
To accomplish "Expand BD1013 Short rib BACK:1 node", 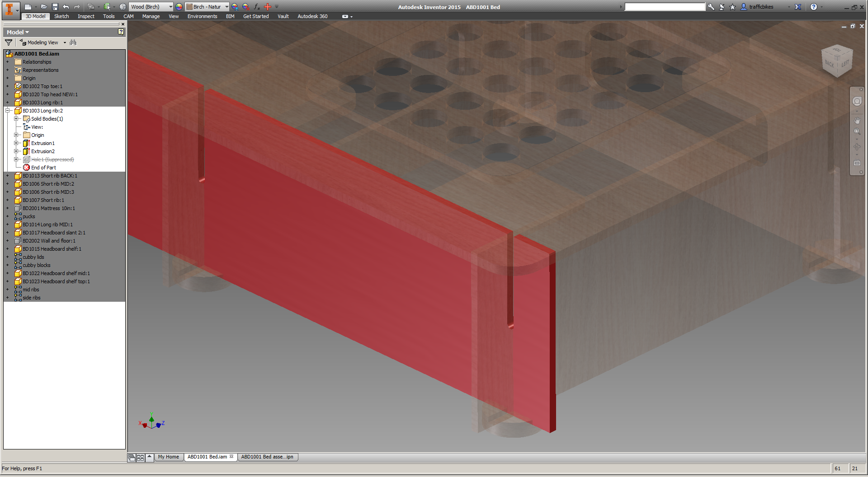I will tap(8, 176).
